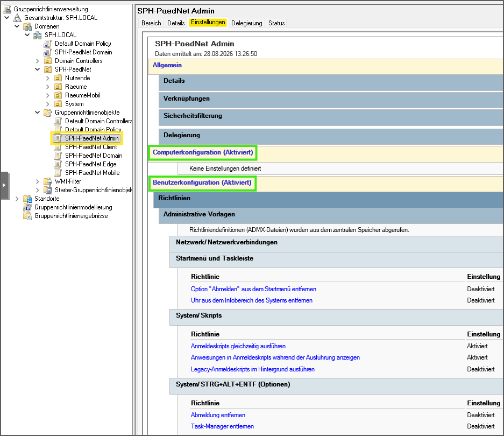Click the Gruppenrichtlinienmodellierung icon

click(x=27, y=208)
